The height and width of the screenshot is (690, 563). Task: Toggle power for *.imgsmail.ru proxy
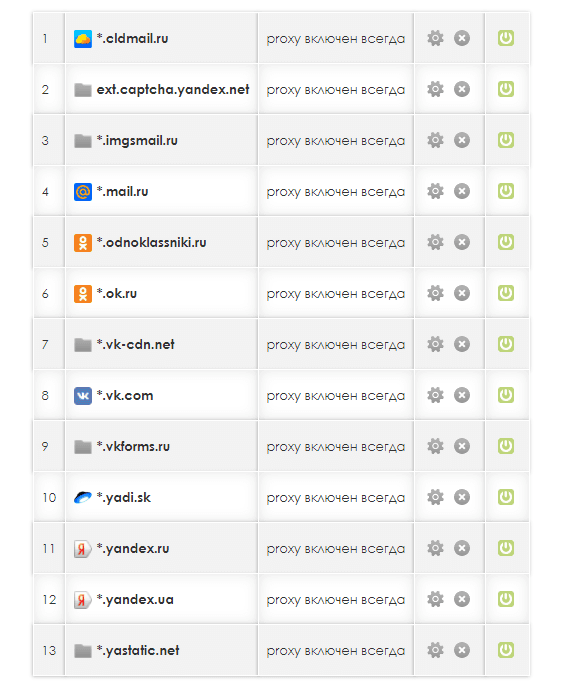click(506, 140)
